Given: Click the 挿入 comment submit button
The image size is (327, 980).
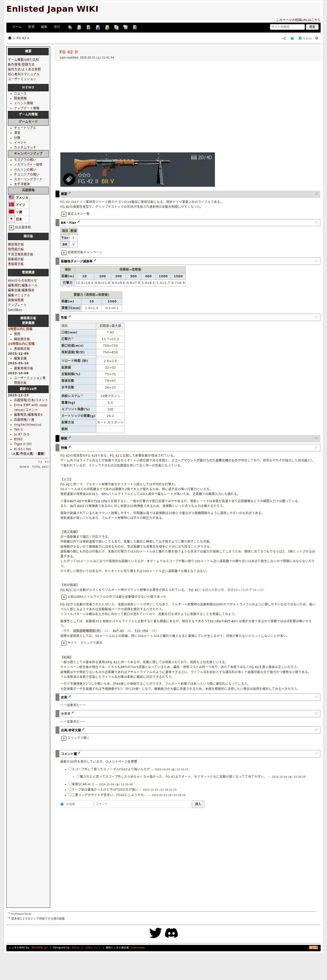Looking at the screenshot, I should (x=198, y=804).
